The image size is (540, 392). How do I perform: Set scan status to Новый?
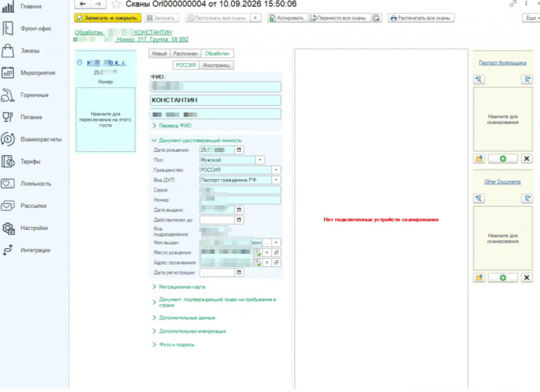[x=159, y=54]
